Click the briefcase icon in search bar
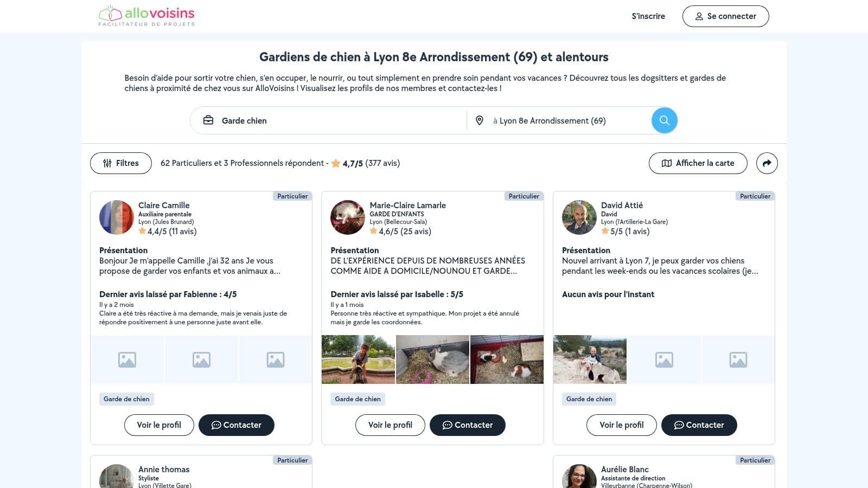Image resolution: width=868 pixels, height=488 pixels. 208,120
